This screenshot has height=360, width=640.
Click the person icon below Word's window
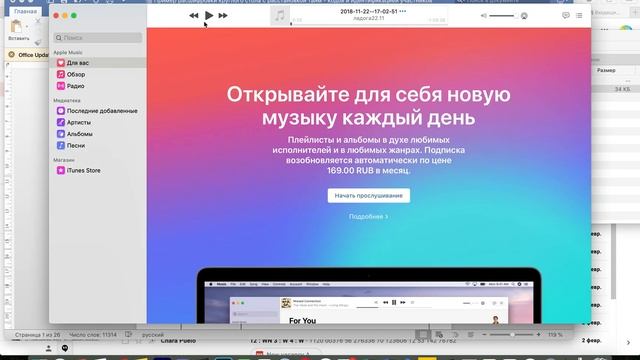pos(49,348)
